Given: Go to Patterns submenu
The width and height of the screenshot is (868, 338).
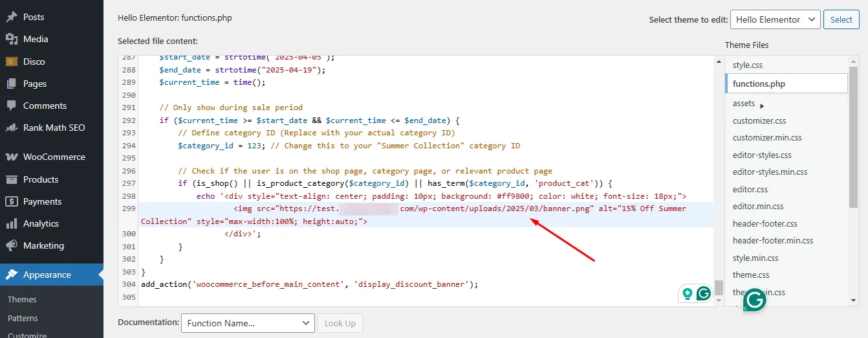Looking at the screenshot, I should coord(23,318).
